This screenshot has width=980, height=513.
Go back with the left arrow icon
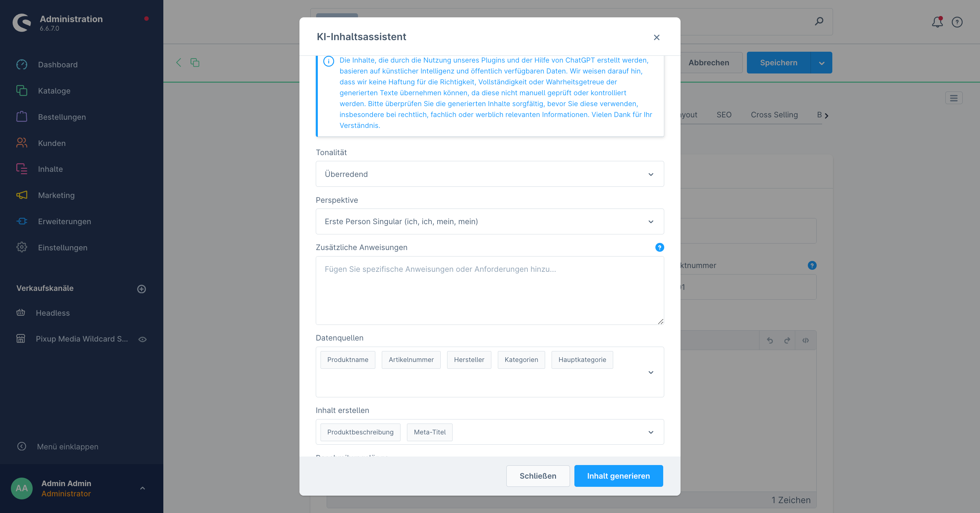click(x=178, y=62)
